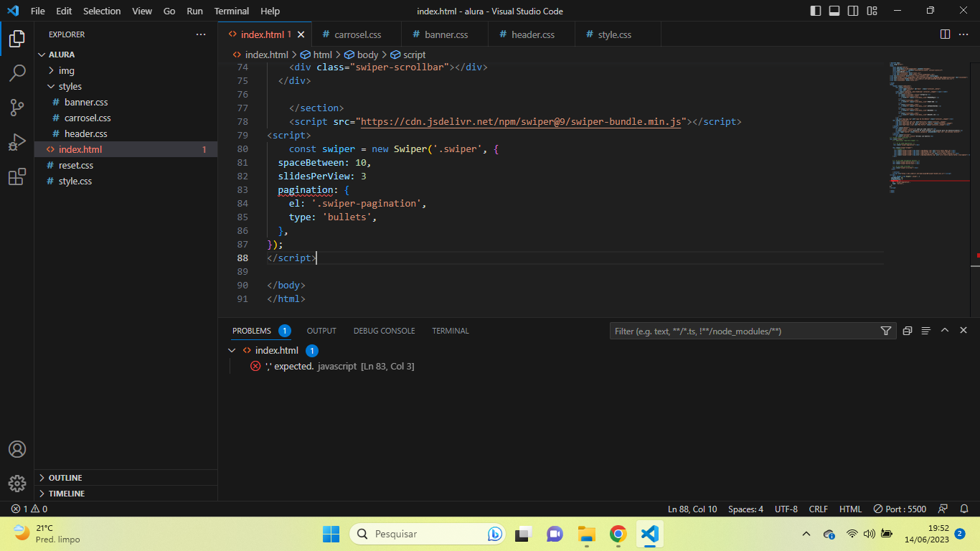This screenshot has height=551, width=980.
Task: Switch to carrosel.css tab
Action: 357,34
